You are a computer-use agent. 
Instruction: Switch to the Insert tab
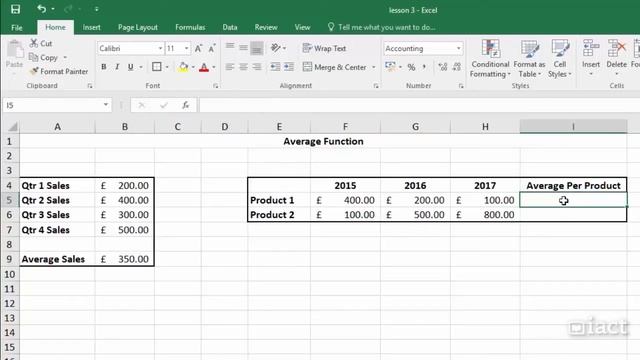(91, 27)
